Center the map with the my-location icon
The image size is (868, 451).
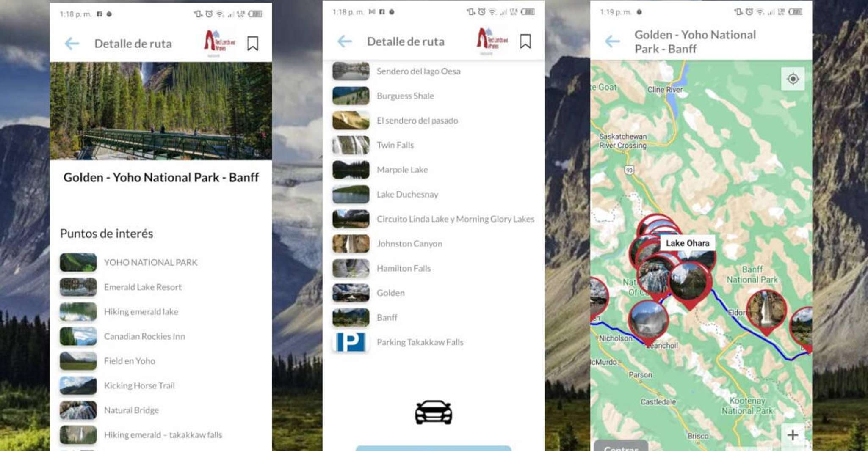click(793, 79)
